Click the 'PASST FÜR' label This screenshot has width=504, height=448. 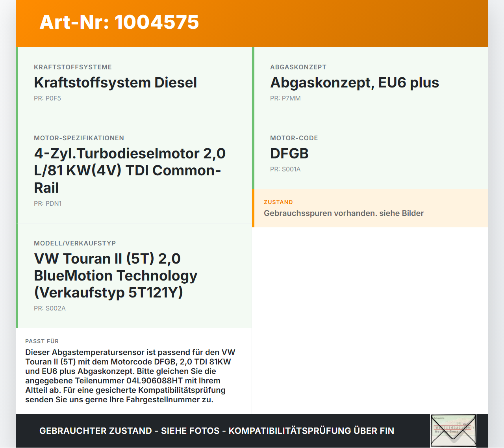(42, 341)
